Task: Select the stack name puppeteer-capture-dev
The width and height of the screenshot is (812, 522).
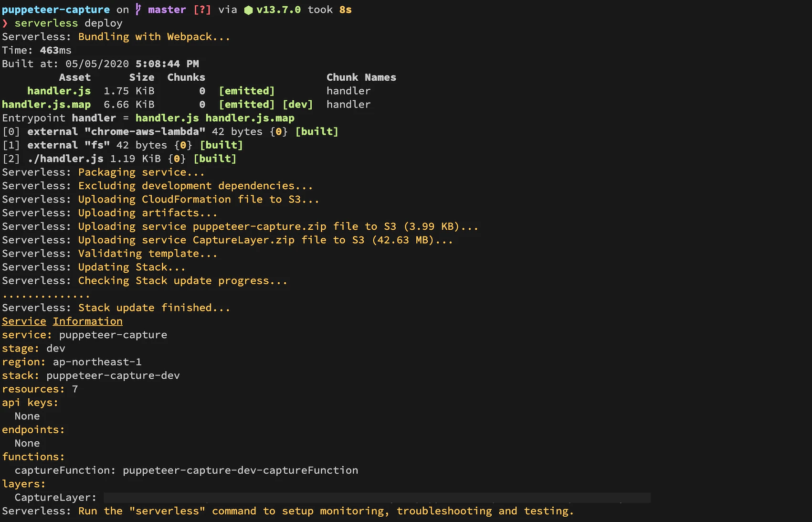Action: pos(113,375)
